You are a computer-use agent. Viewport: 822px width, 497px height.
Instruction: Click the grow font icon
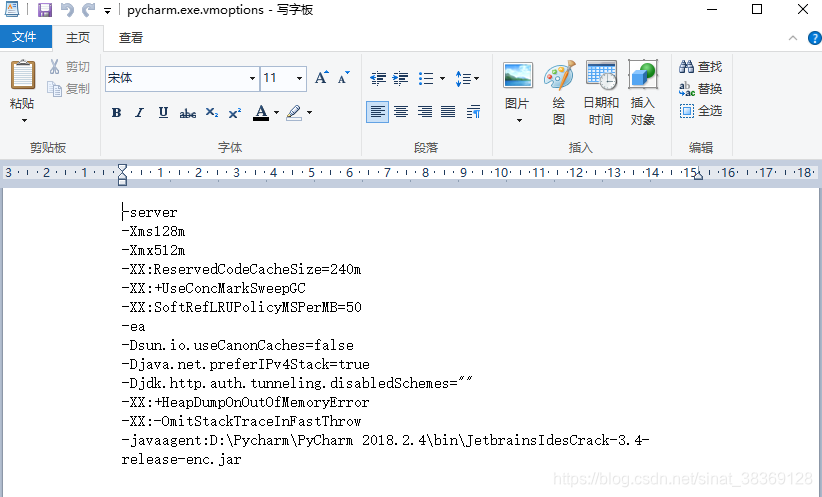click(x=322, y=78)
